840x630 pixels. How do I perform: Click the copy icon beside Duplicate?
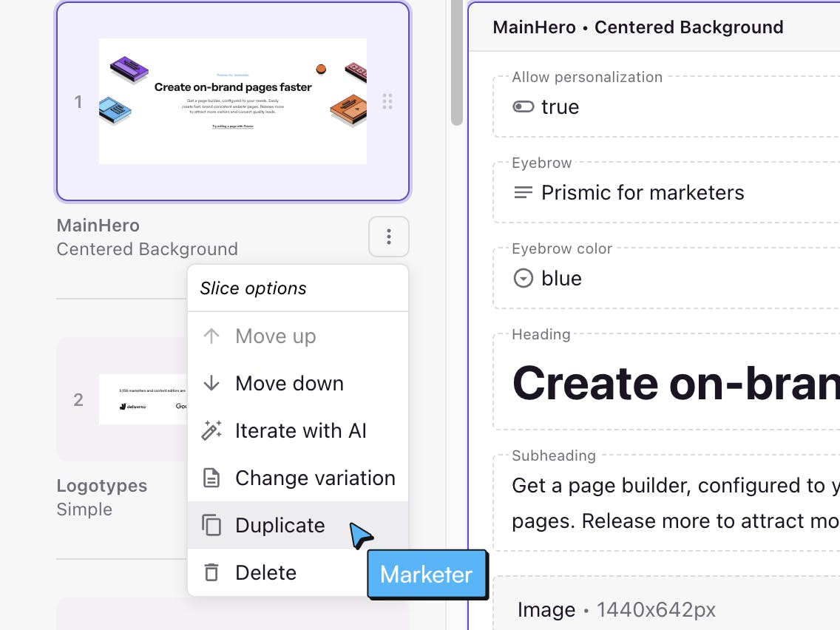pyautogui.click(x=211, y=525)
